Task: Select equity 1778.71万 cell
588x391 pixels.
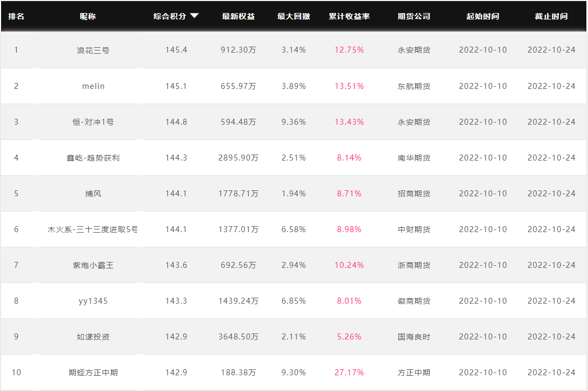Action: click(x=238, y=194)
